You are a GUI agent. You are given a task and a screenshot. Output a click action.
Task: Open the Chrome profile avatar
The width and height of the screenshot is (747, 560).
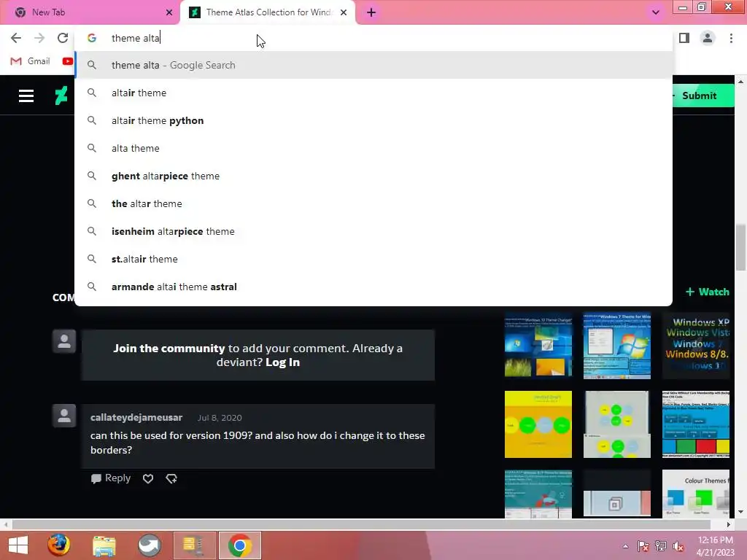708,38
